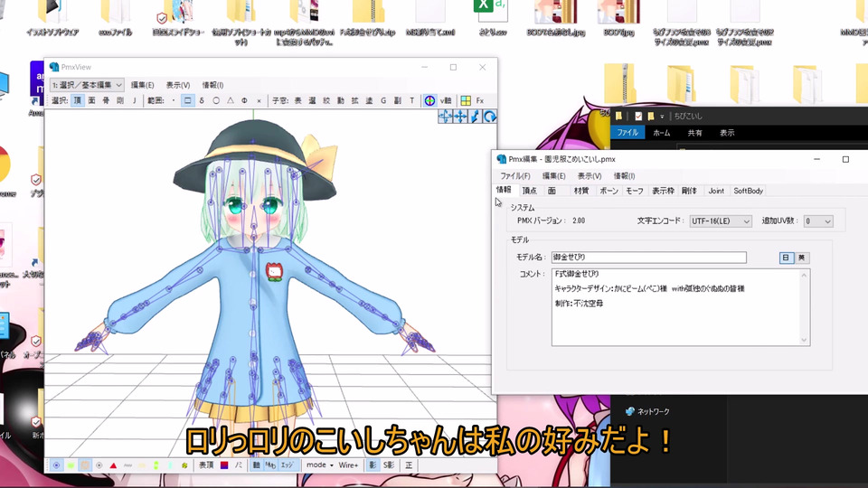
Task: Toggle the vertex display circle icon in bottom bar
Action: [56, 465]
